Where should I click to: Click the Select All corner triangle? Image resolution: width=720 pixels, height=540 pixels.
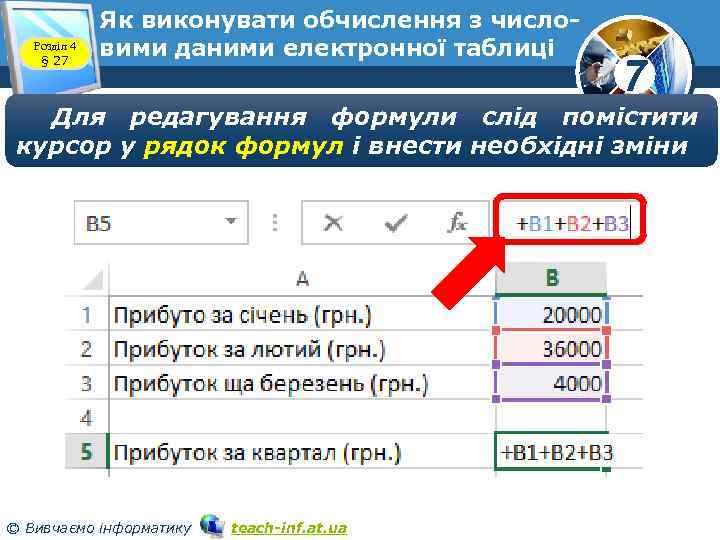[x=93, y=281]
